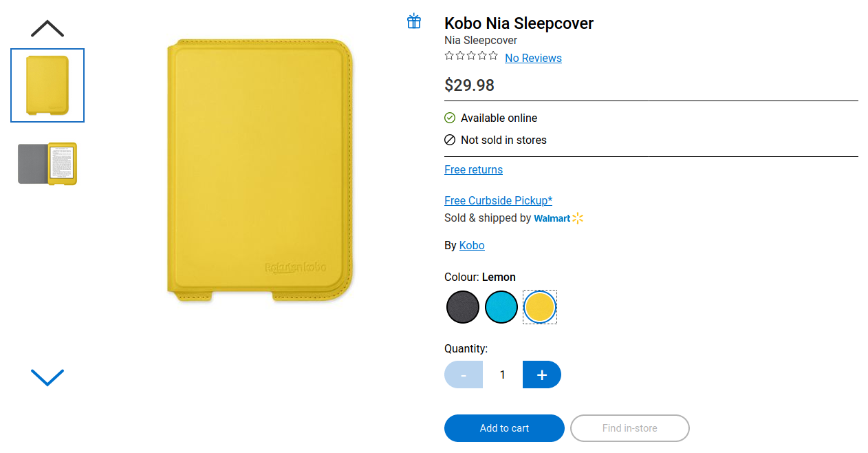
Task: Decrease quantity with the minus button
Action: click(x=464, y=375)
